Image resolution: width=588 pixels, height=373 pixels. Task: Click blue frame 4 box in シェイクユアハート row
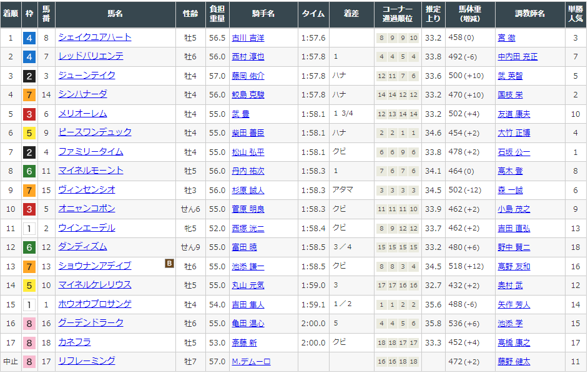tap(29, 38)
